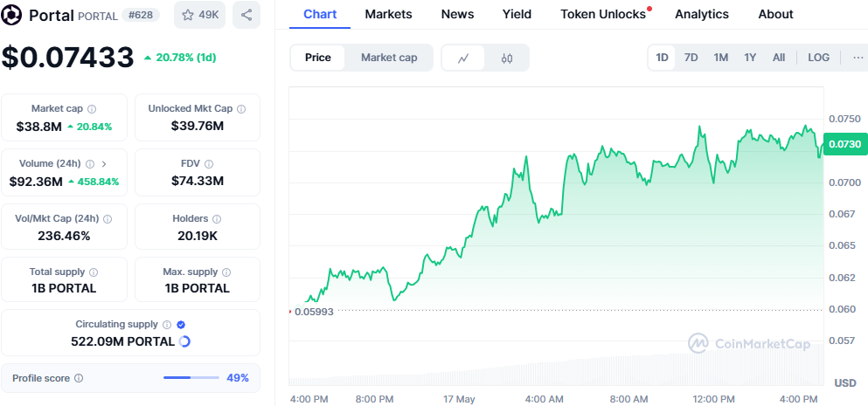868x406 pixels.
Task: Open the chart's three-dot more options
Action: tap(858, 58)
